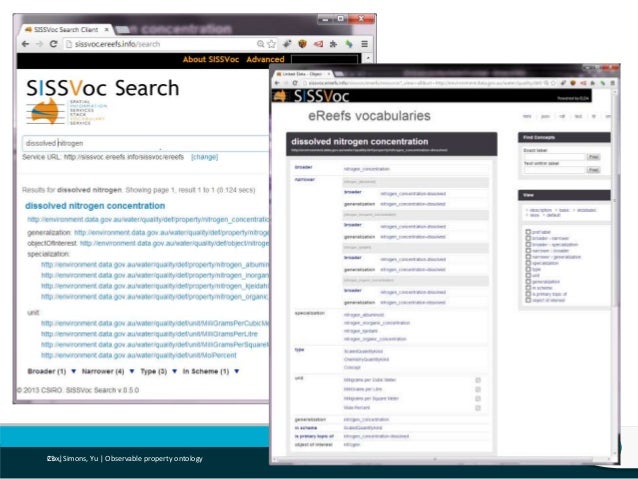Click the green extension icon in search window
Image resolution: width=638 pixels, height=479 pixels.
(x=349, y=44)
